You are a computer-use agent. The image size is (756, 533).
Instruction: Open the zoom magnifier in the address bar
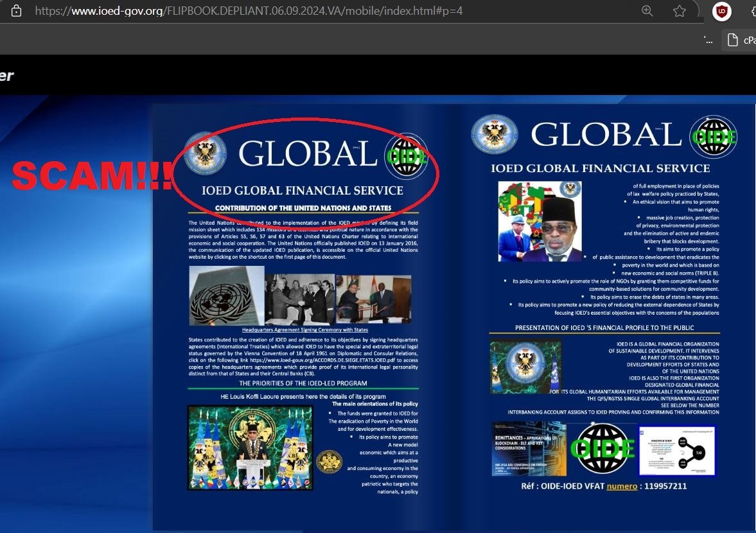pos(647,11)
